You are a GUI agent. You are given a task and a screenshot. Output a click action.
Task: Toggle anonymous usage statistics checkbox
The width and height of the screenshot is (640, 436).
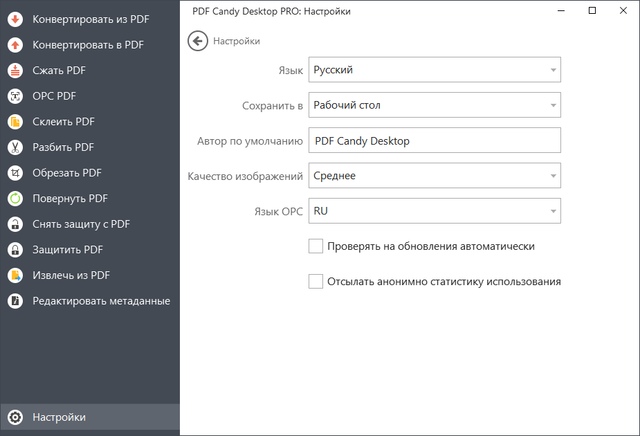click(x=316, y=282)
